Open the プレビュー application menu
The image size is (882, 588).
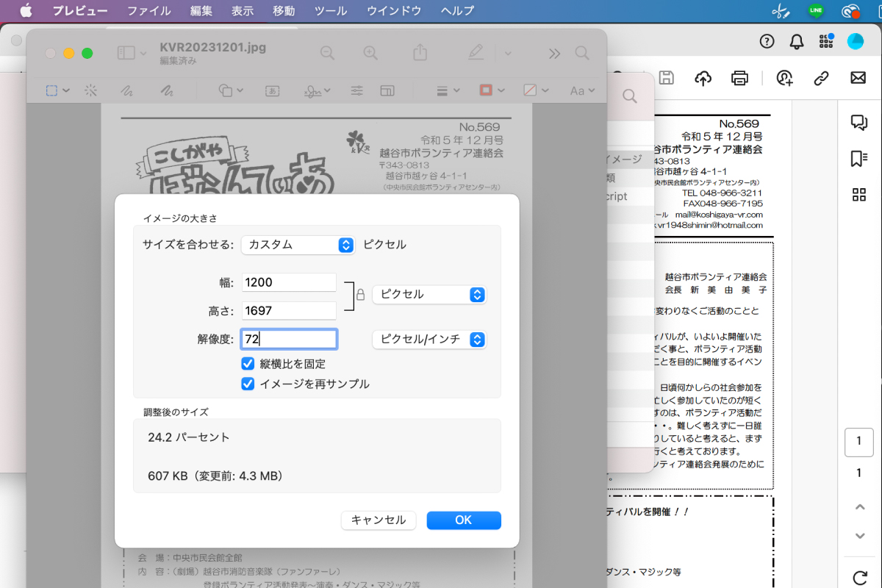click(80, 10)
